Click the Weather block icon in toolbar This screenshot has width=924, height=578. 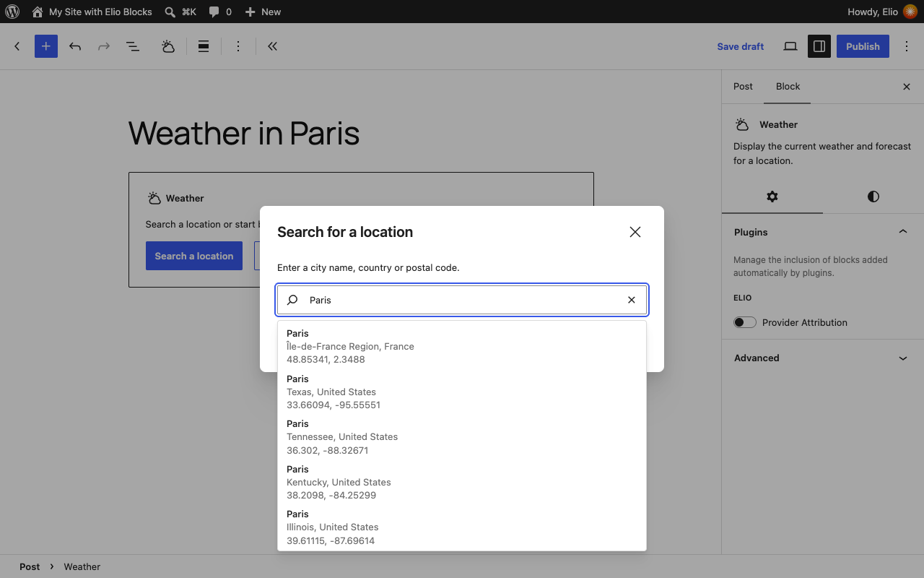tap(168, 46)
